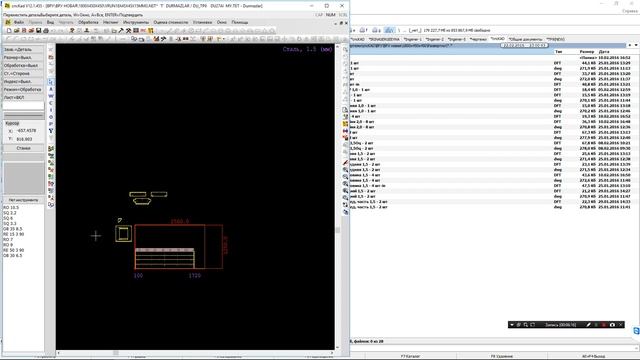
Task: Select tool OB 30 6.5 in tool list
Action: tap(13, 256)
